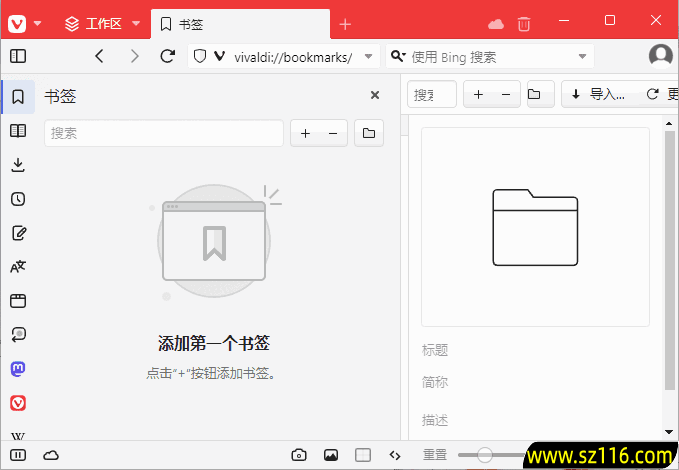Image resolution: width=679 pixels, height=470 pixels.
Task: Click 重置 to reset zoom
Action: tap(435, 455)
